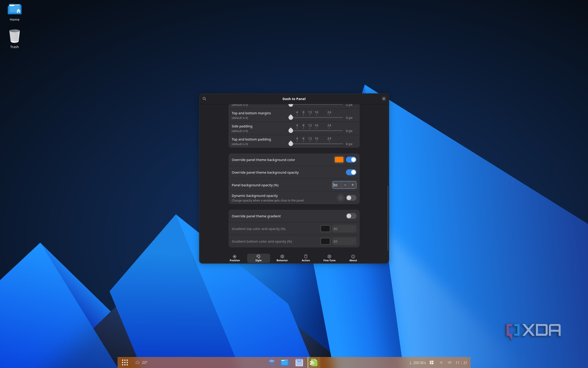Click 'Side padding' label

pos(242,126)
